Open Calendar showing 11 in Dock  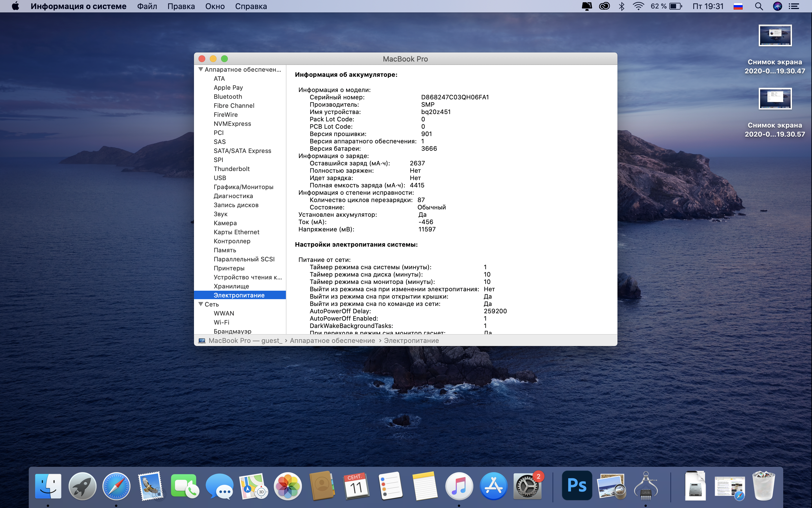pyautogui.click(x=356, y=486)
